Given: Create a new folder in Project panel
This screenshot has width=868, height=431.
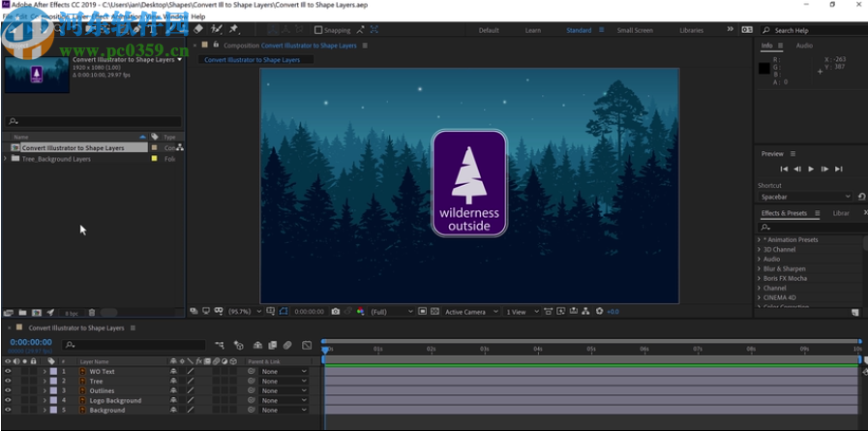Looking at the screenshot, I should (21, 313).
